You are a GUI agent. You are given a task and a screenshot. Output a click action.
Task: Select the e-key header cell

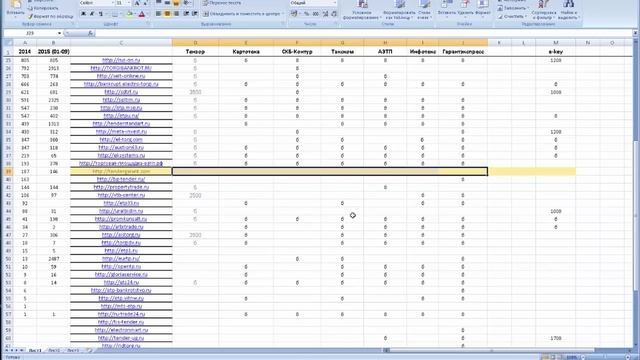point(556,52)
